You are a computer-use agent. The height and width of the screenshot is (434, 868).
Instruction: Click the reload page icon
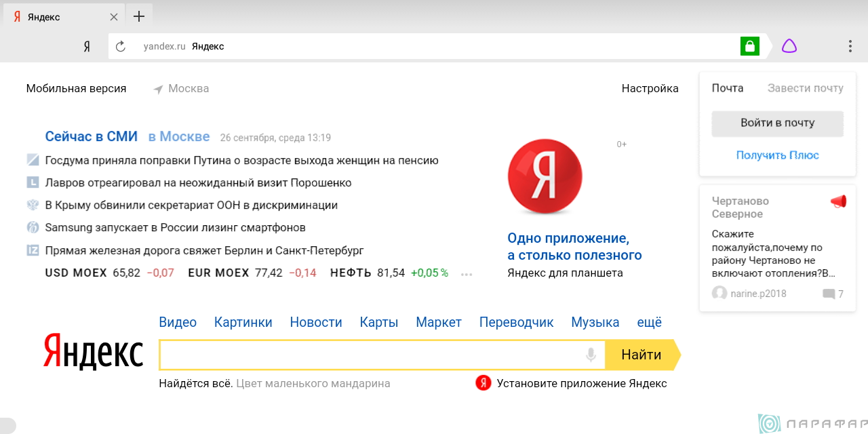pyautogui.click(x=121, y=46)
